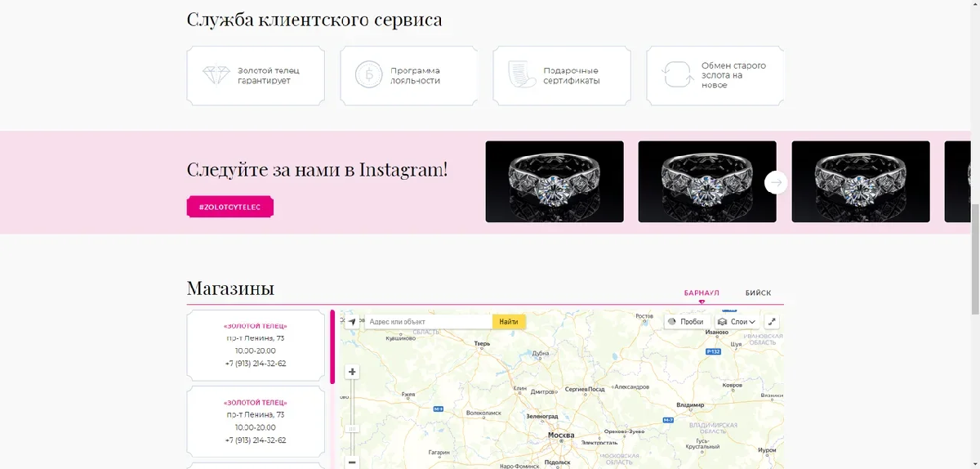
Task: Click the Иваново label on the map
Action: (716, 333)
